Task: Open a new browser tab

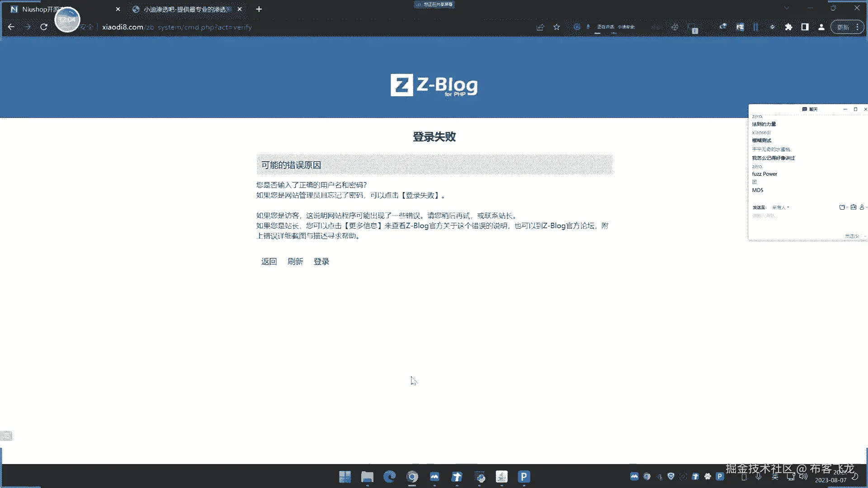Action: point(259,9)
